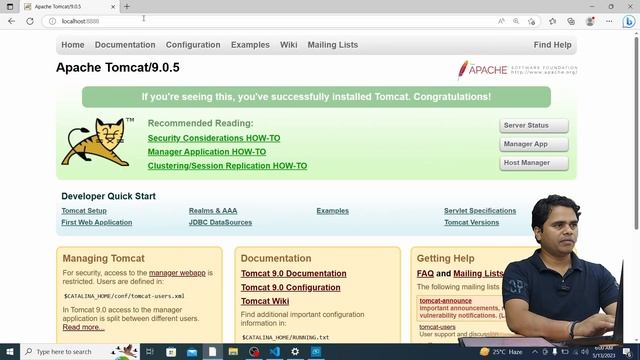Screen dimensions: 640x360
Task: Open the Servlet Specifications link
Action: click(x=480, y=211)
